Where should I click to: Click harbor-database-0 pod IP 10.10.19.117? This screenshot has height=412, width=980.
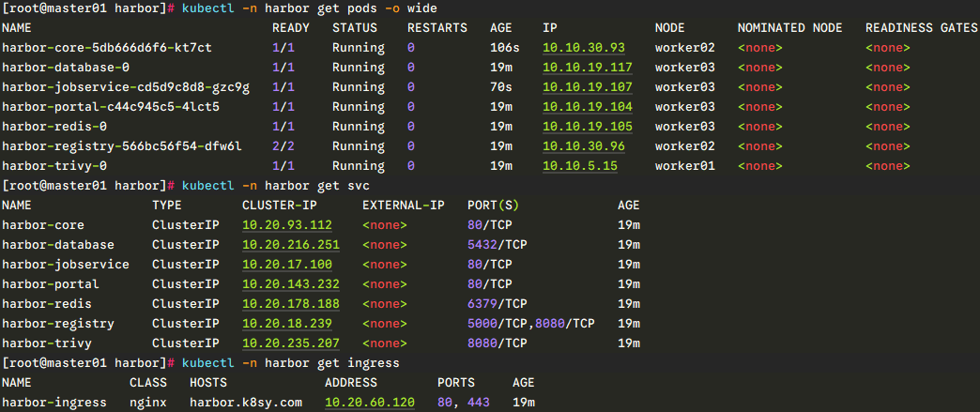click(x=587, y=68)
